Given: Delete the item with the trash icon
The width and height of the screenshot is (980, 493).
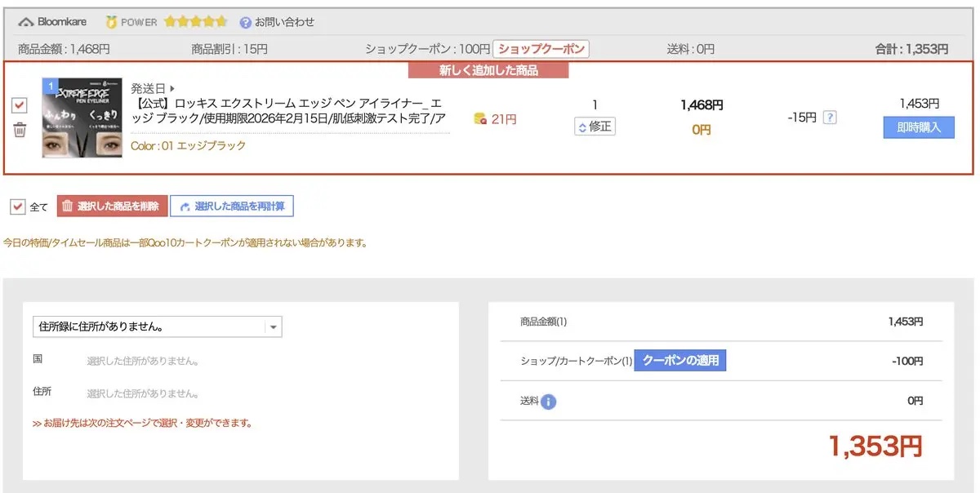Looking at the screenshot, I should pos(20,130).
